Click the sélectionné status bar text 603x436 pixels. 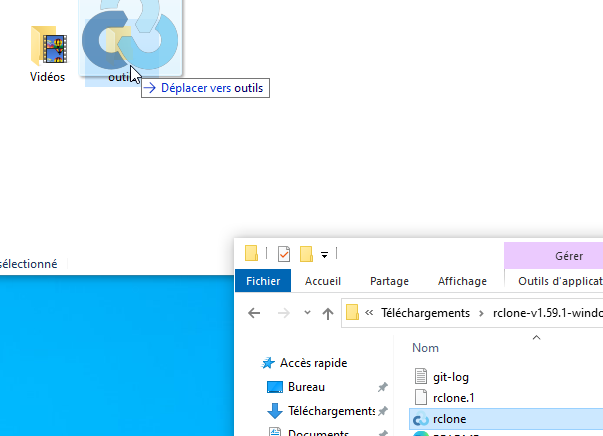pyautogui.click(x=28, y=264)
